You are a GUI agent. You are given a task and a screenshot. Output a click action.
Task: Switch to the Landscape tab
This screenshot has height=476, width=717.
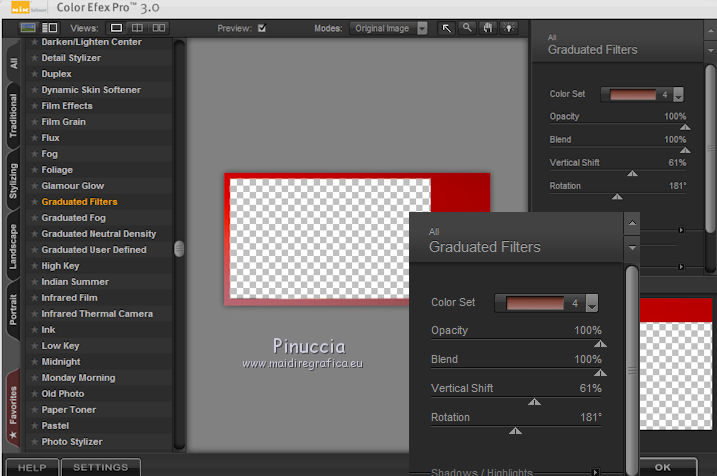coord(13,246)
